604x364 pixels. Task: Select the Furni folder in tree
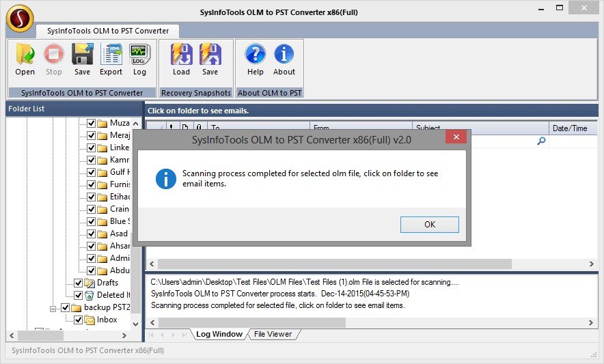[x=120, y=184]
